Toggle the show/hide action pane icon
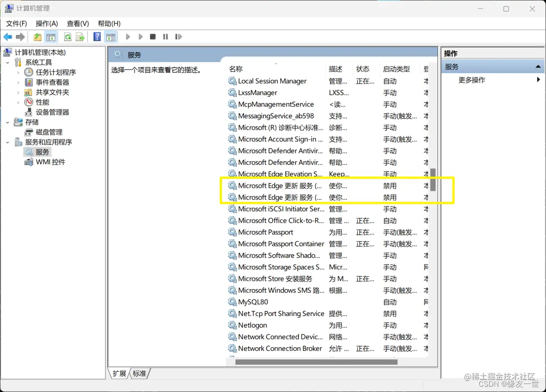This screenshot has width=546, height=392. (110, 37)
